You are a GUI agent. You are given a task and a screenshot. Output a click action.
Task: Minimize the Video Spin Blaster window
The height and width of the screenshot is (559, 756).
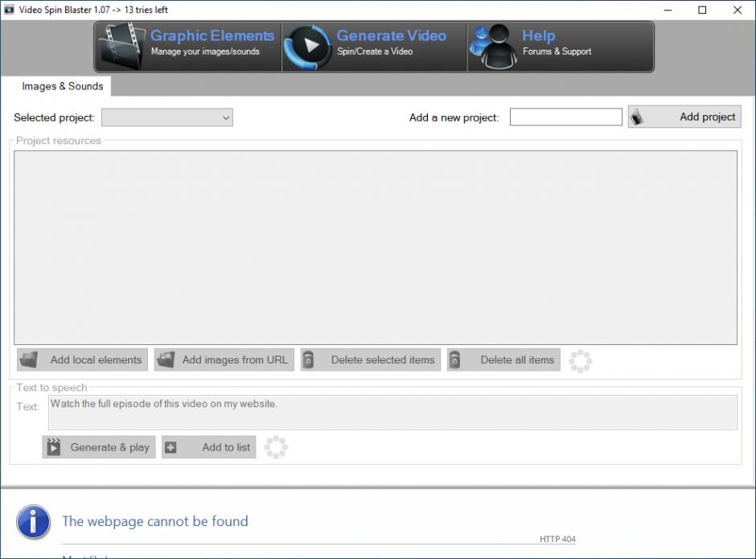tap(668, 10)
